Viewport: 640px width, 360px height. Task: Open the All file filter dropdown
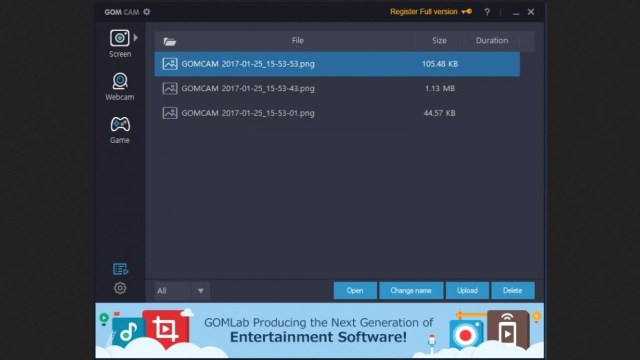[x=182, y=291]
